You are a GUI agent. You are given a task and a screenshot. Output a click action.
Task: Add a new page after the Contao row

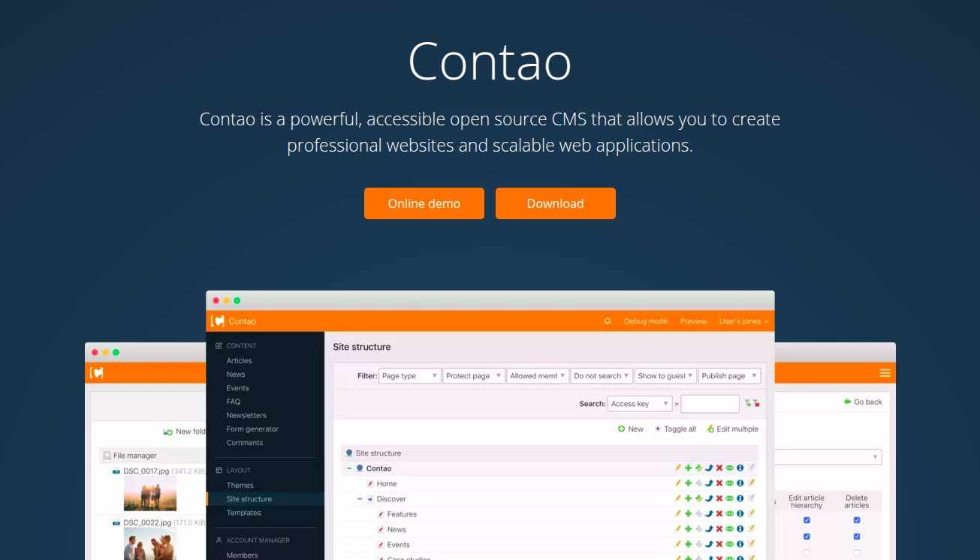pyautogui.click(x=688, y=468)
